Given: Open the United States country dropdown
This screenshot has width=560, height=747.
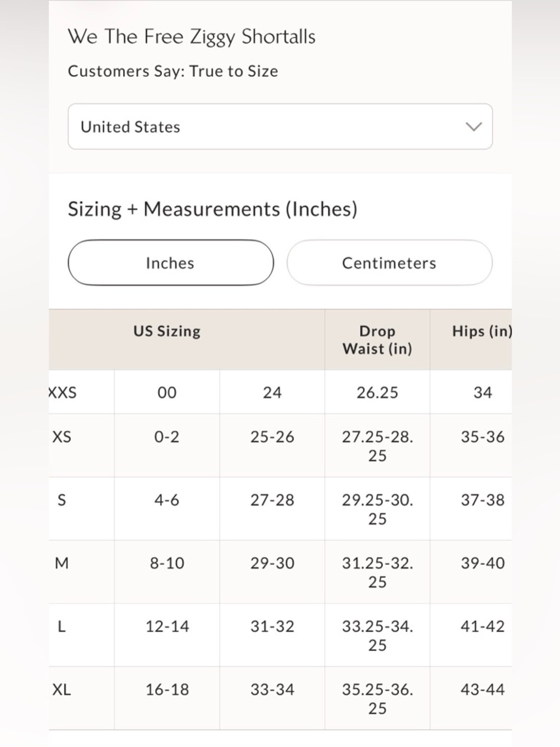Looking at the screenshot, I should coord(280,127).
